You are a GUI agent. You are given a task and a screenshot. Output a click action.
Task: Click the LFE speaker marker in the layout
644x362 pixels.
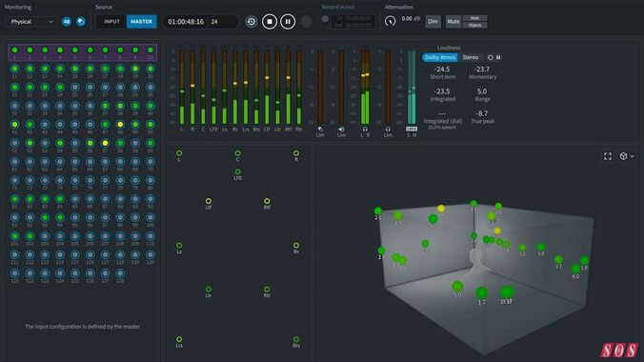point(238,171)
